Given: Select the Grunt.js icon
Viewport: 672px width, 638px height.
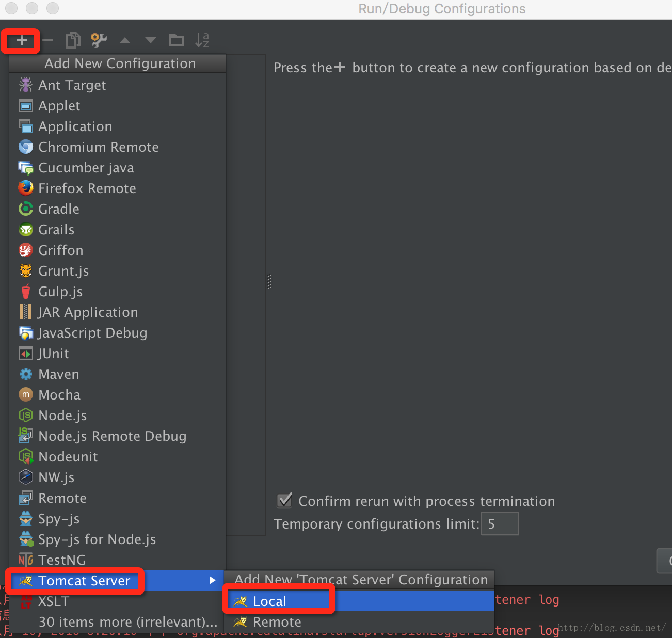Looking at the screenshot, I should pyautogui.click(x=26, y=270).
